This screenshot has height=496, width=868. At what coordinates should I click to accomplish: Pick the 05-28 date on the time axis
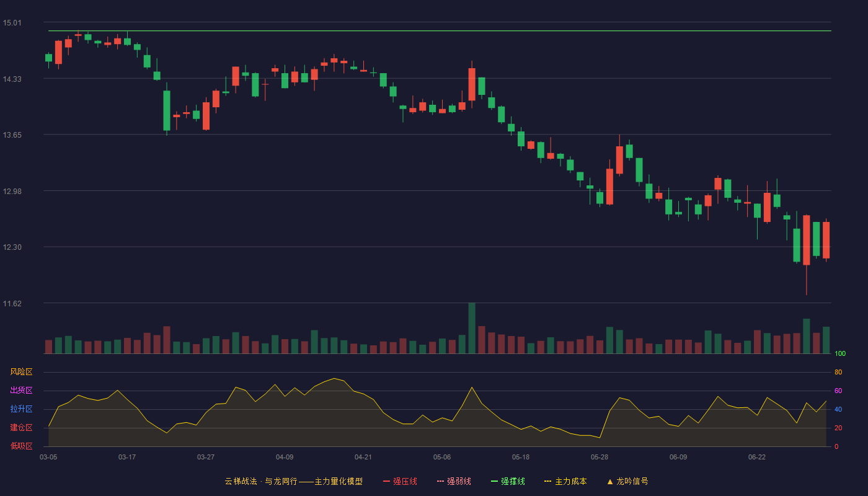click(600, 457)
